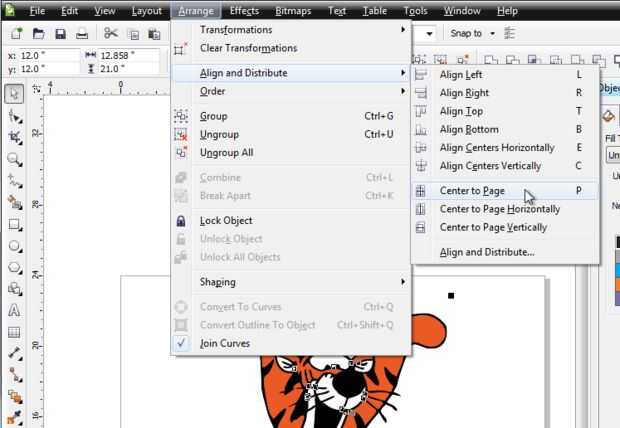Open the Align and Distribute... dialog
The height and width of the screenshot is (428, 620).
(x=505, y=252)
